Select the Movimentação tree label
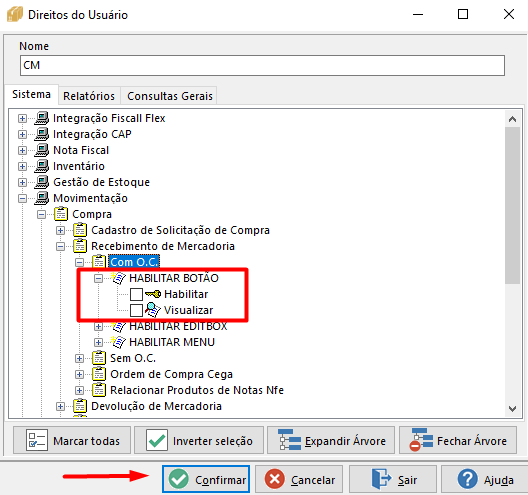Screen dimensions: 528x495 click(90, 198)
